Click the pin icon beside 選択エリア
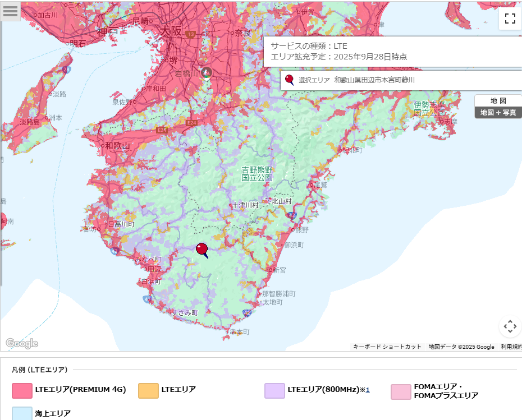The image size is (522, 420). [x=290, y=80]
